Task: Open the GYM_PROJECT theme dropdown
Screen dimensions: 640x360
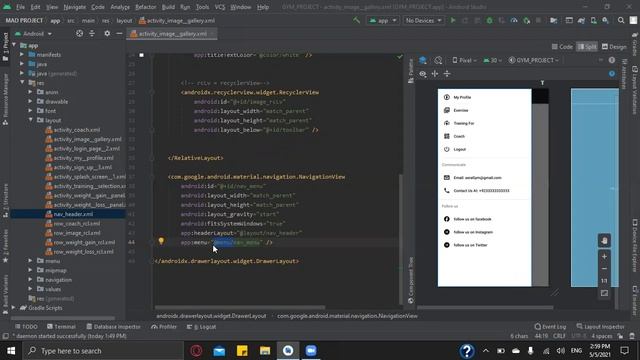Action: pos(533,60)
